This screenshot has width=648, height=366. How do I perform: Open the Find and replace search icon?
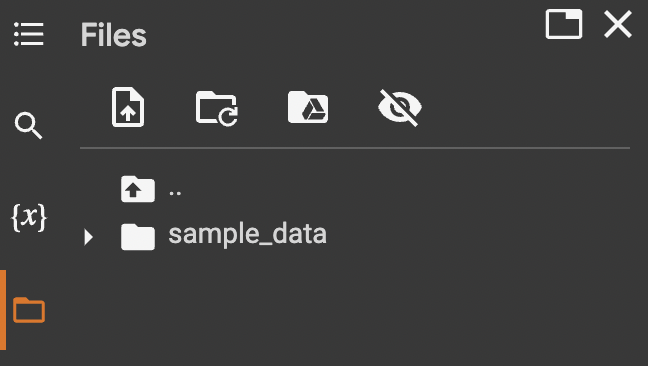[x=28, y=125]
